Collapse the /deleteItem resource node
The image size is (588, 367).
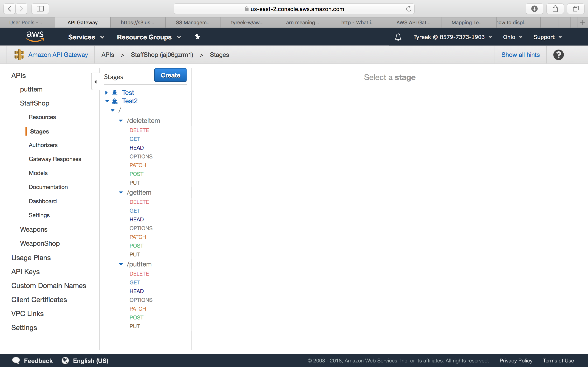click(x=121, y=121)
